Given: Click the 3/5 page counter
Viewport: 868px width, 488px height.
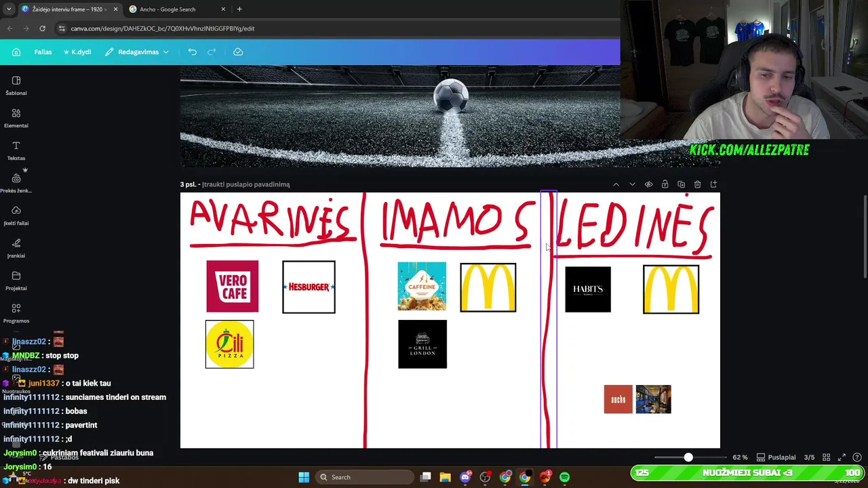Looking at the screenshot, I should tap(809, 457).
